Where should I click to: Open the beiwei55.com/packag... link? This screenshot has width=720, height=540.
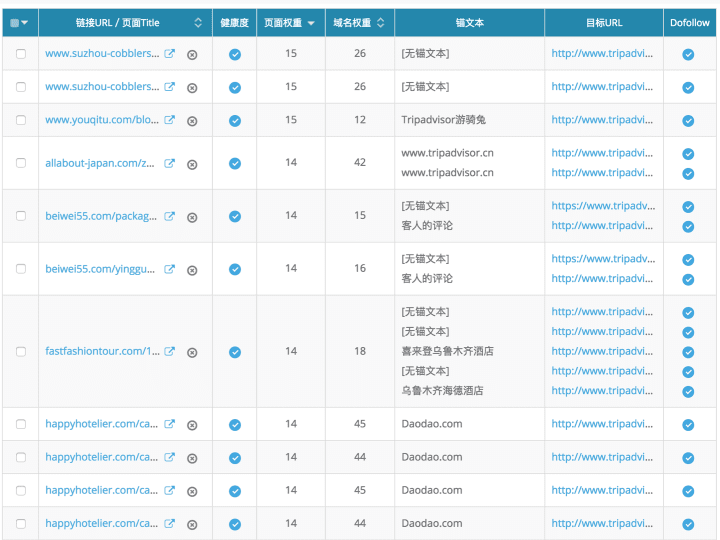101,216
